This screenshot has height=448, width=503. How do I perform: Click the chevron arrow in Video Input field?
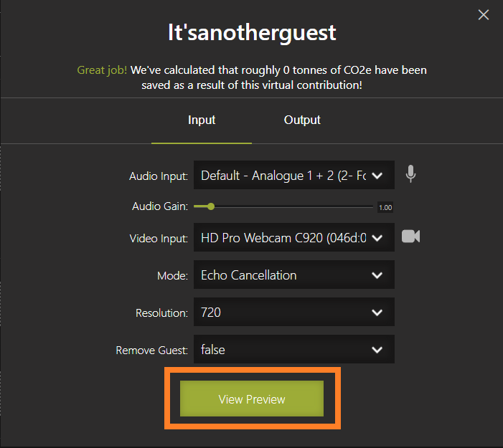377,238
